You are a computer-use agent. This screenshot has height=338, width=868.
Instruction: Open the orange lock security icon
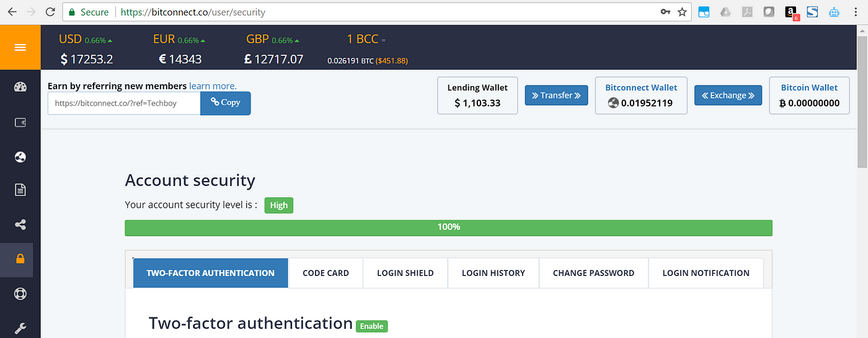pyautogui.click(x=20, y=259)
